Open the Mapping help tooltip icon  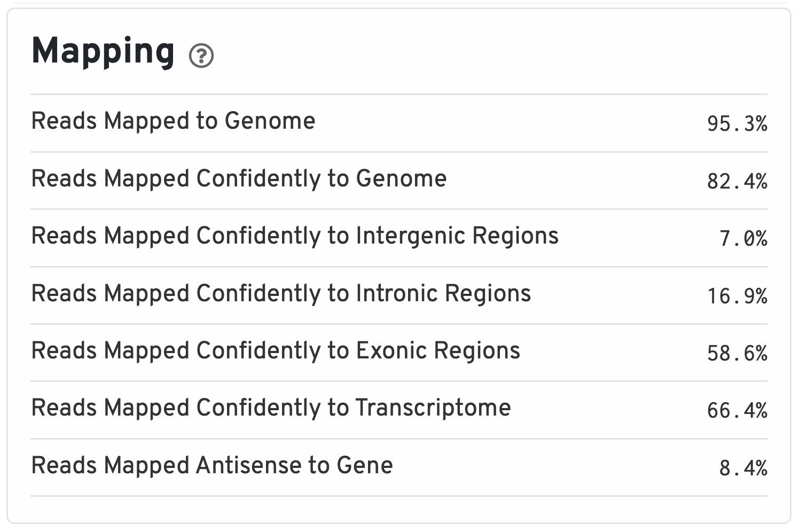pos(201,56)
